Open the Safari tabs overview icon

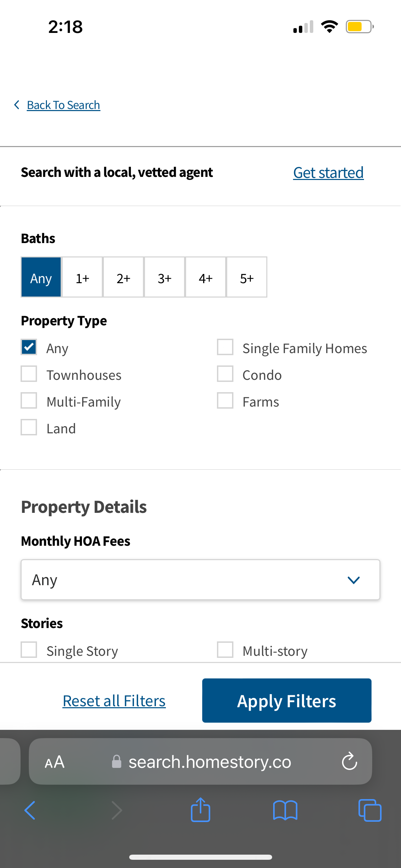370,810
